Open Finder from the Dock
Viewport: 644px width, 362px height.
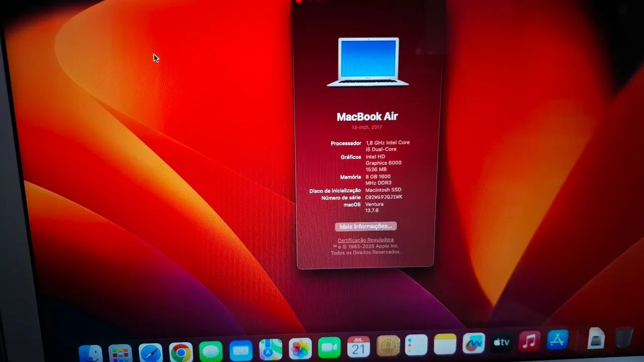pos(91,354)
